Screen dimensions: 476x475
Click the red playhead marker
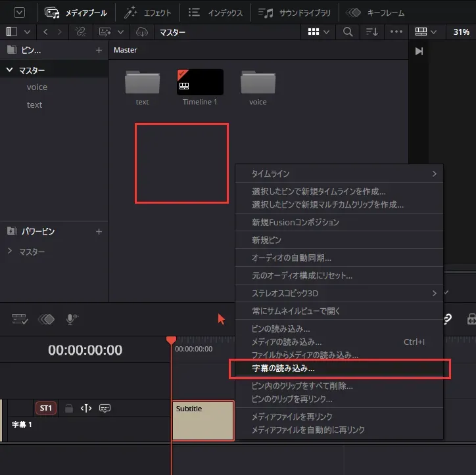point(171,340)
